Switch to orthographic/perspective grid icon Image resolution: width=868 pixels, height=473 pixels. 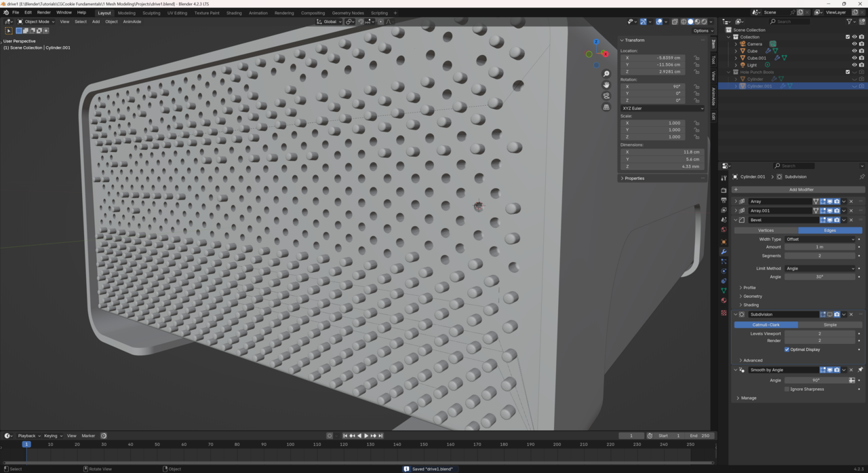tap(606, 107)
